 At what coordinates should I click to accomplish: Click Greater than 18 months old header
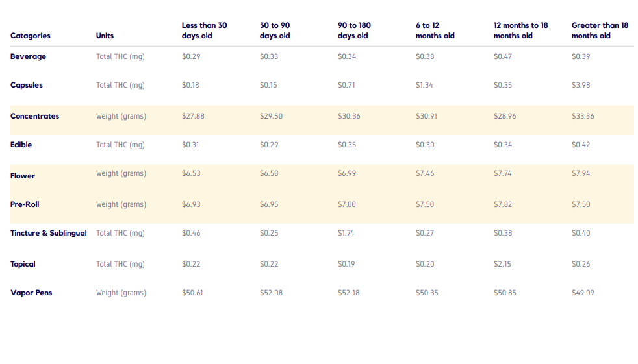click(x=600, y=30)
